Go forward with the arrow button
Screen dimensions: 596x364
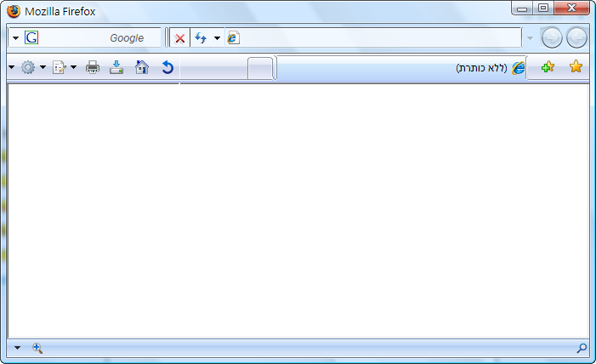coord(552,37)
